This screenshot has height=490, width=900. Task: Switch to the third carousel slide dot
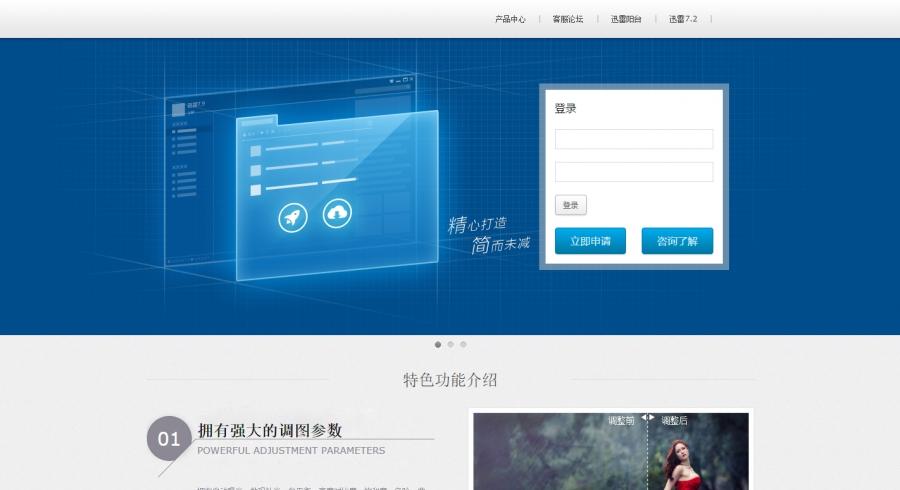tap(463, 344)
